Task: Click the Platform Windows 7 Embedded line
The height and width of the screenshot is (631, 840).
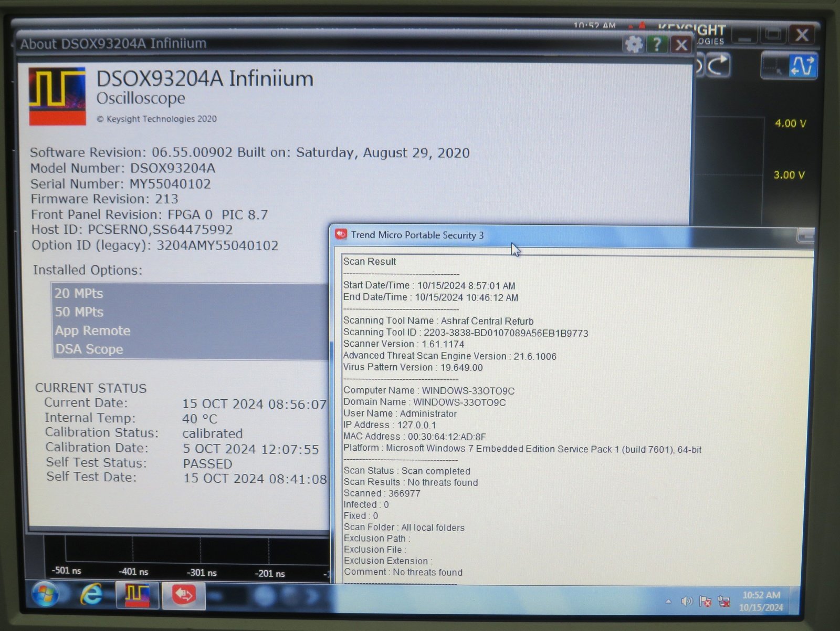Action: pyautogui.click(x=522, y=449)
